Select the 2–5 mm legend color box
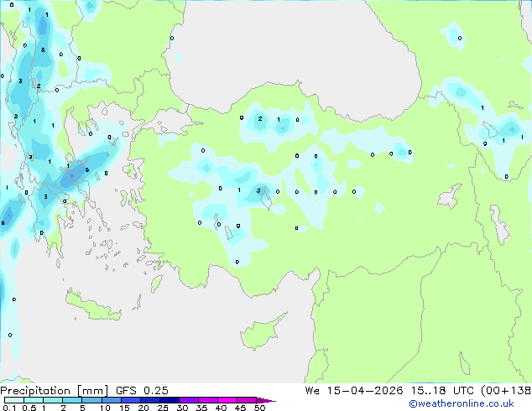The image size is (532, 411). [72, 400]
